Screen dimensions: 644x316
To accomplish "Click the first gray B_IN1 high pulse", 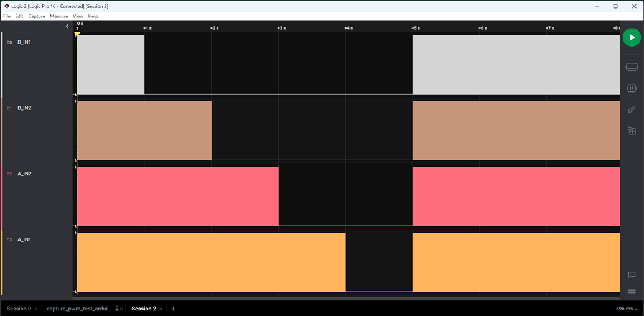I will point(111,65).
